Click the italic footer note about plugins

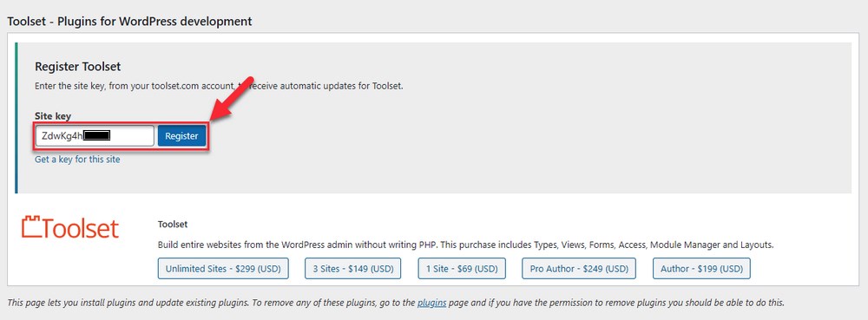[396, 303]
